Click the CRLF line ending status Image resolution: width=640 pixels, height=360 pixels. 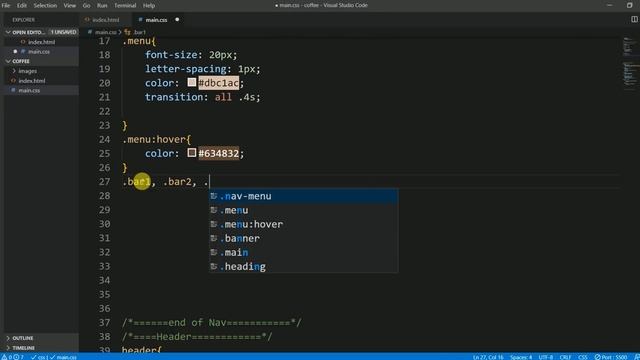point(565,357)
